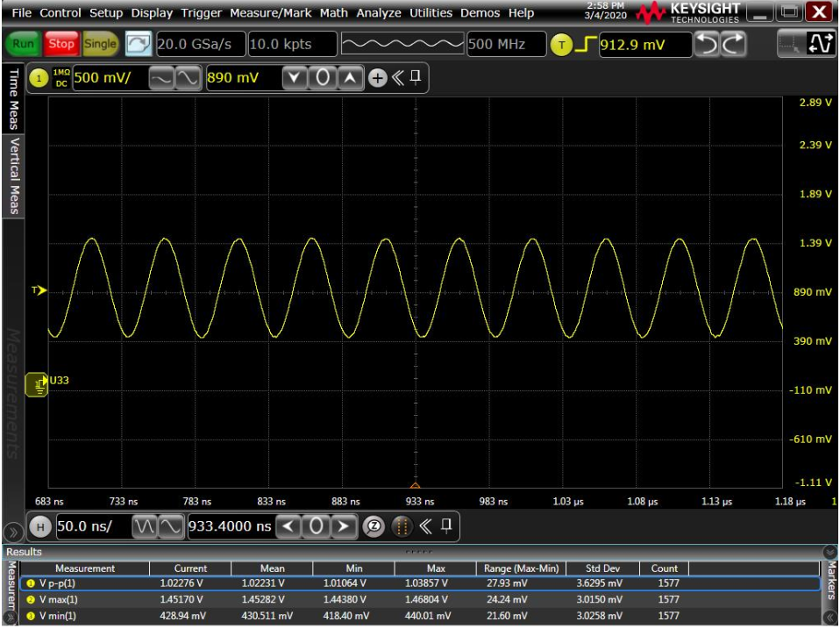The width and height of the screenshot is (840, 629).
Task: Edit the 890 mV offset field
Action: point(243,78)
